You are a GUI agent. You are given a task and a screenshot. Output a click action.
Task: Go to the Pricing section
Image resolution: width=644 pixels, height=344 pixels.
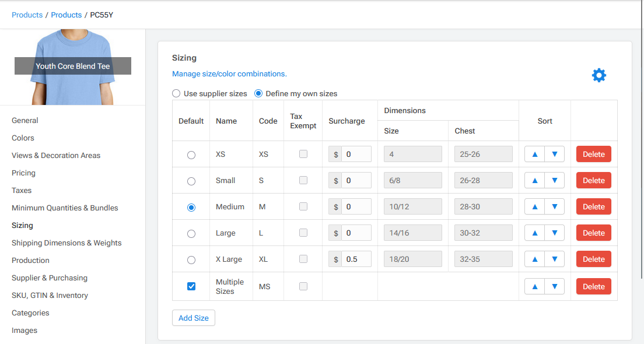[x=23, y=173]
